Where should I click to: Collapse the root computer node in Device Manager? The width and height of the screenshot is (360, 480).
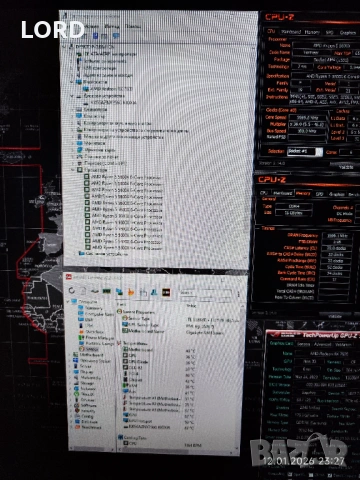click(65, 46)
